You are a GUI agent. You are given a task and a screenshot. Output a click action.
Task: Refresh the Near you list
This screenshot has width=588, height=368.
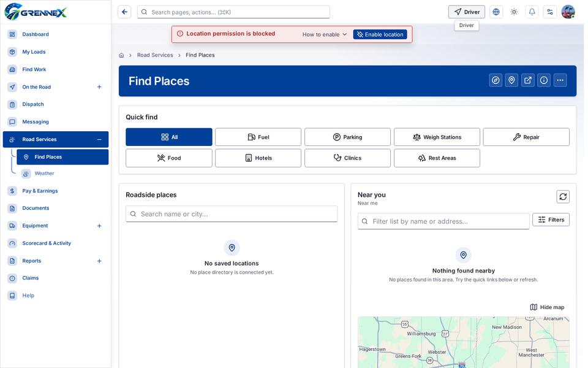pyautogui.click(x=563, y=197)
